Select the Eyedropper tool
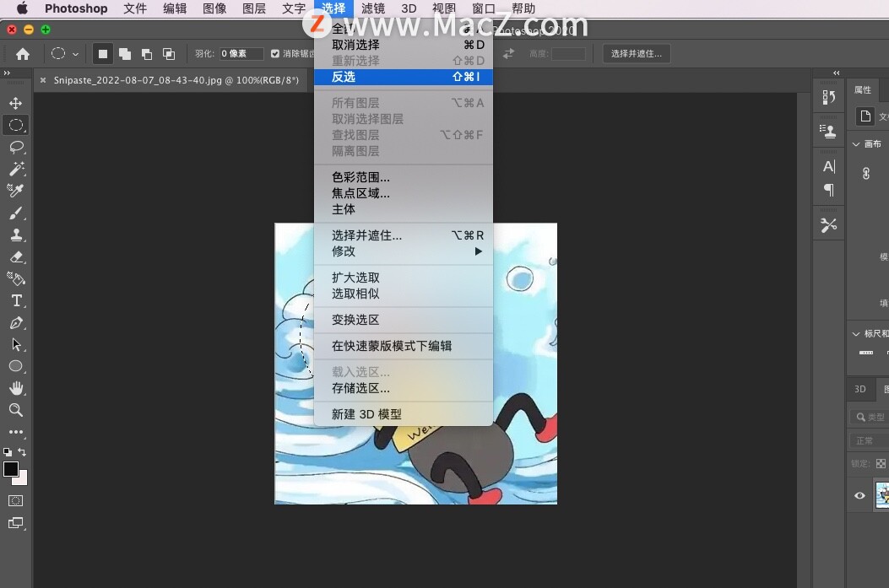 [16, 191]
